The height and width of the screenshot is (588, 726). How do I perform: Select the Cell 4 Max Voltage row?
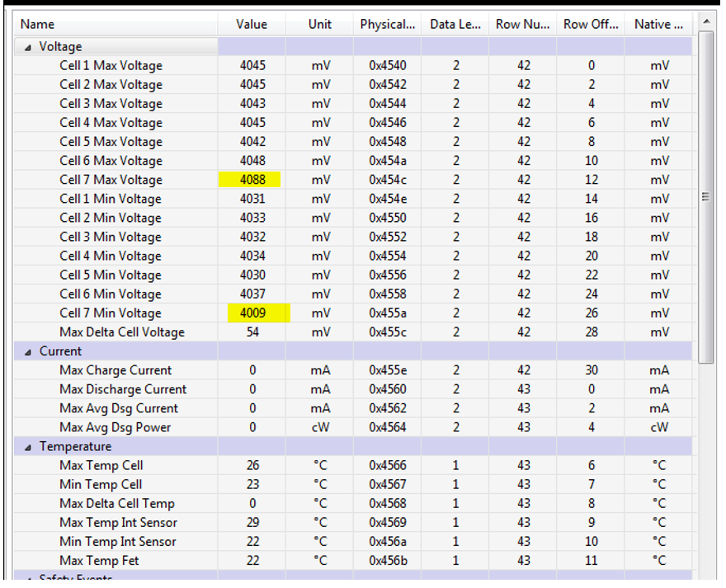[353, 122]
